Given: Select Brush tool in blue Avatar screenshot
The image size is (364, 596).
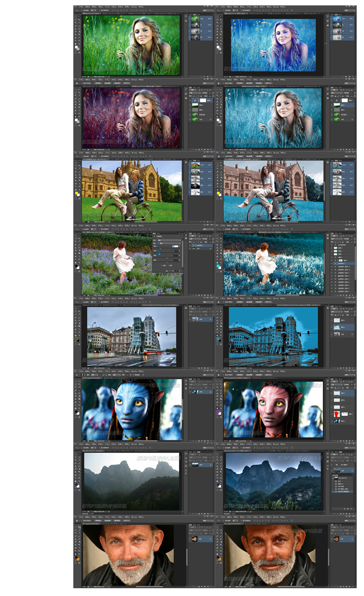Looking at the screenshot, I should point(79,390).
